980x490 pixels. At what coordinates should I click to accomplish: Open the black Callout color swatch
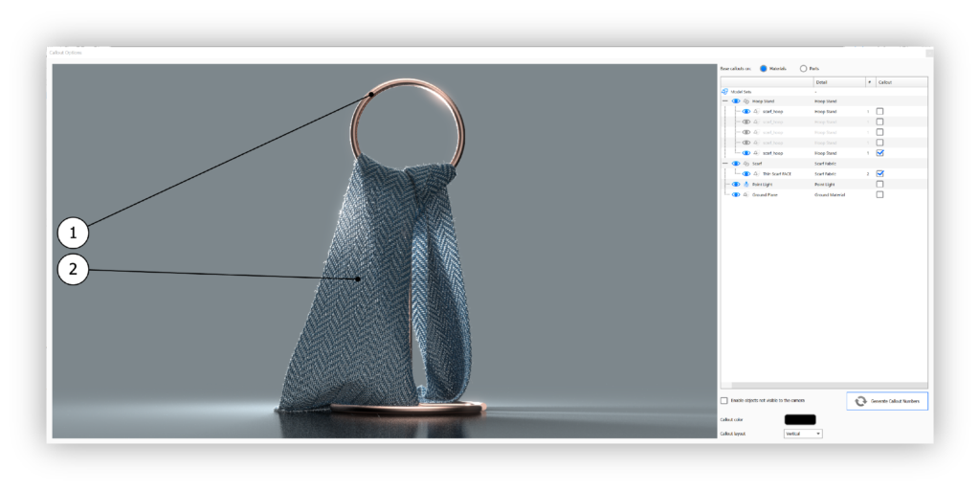click(800, 419)
